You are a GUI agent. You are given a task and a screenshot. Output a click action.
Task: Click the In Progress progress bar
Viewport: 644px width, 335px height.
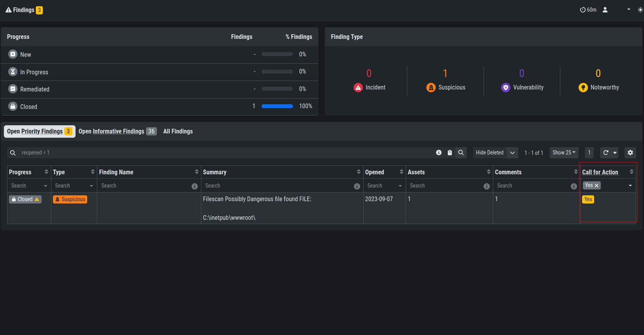pyautogui.click(x=277, y=72)
